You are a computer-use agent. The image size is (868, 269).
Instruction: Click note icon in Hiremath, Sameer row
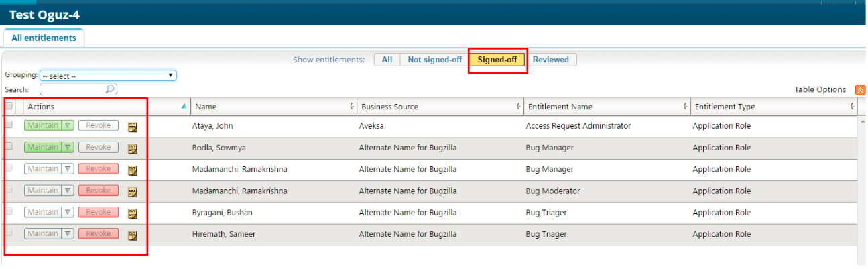pos(133,235)
